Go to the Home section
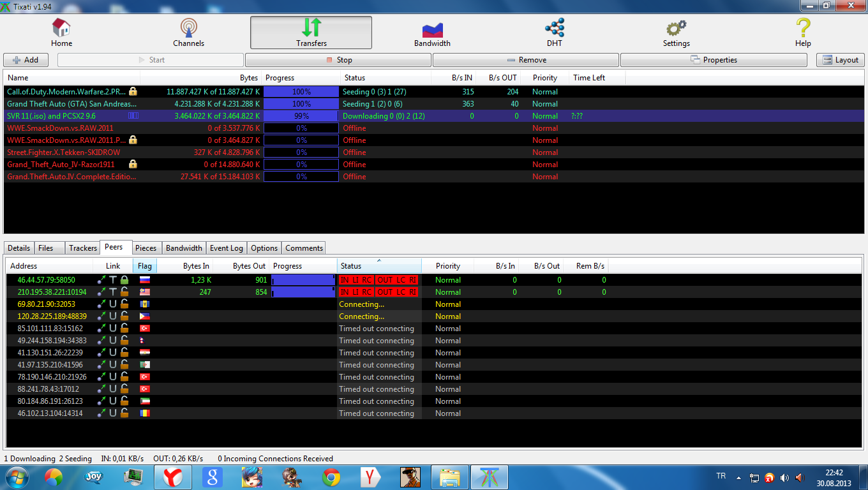The image size is (868, 490). (x=62, y=33)
